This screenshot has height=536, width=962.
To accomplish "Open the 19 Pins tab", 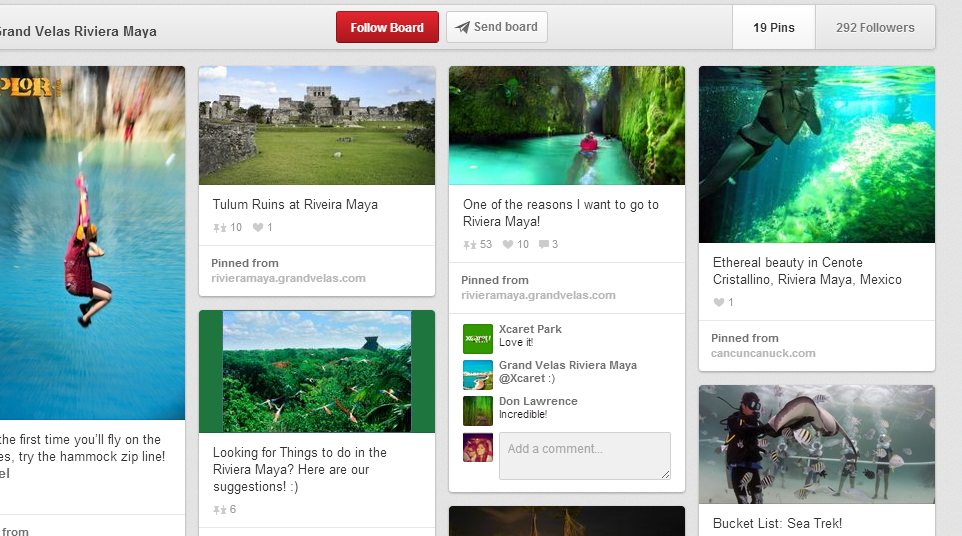I will (x=774, y=28).
